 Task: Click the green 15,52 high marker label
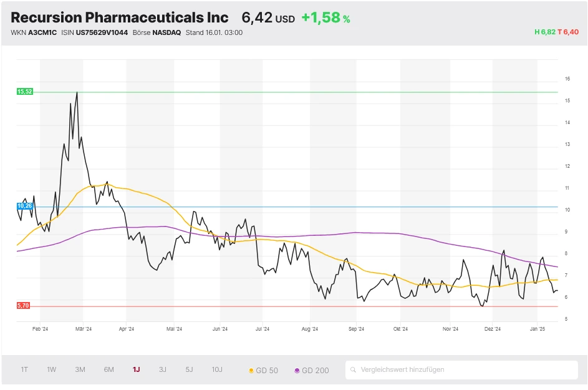(x=24, y=91)
